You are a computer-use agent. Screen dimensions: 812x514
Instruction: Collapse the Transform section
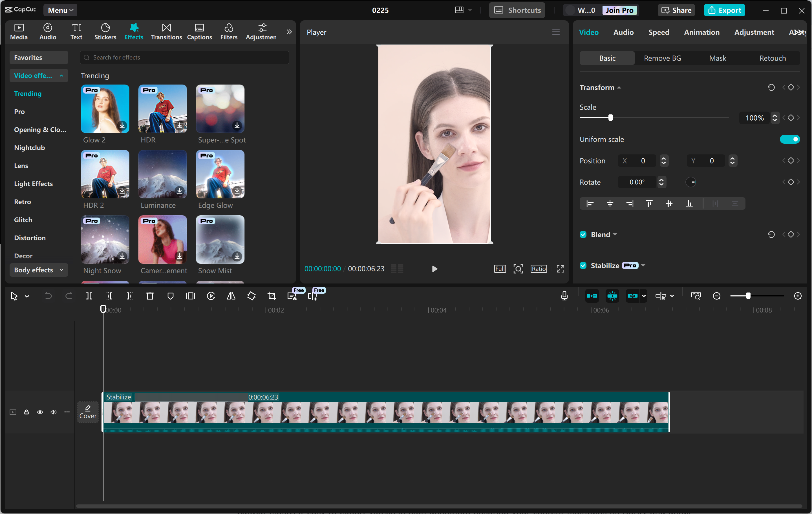coord(619,87)
